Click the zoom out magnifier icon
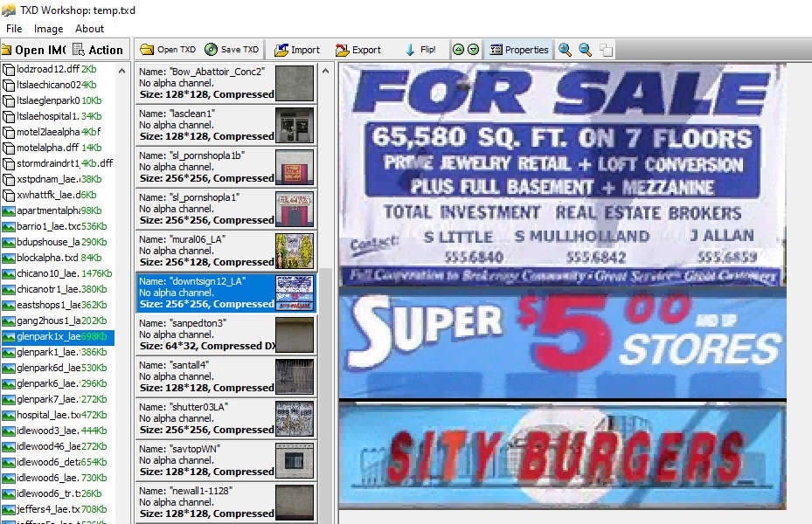This screenshot has width=812, height=524. point(585,50)
